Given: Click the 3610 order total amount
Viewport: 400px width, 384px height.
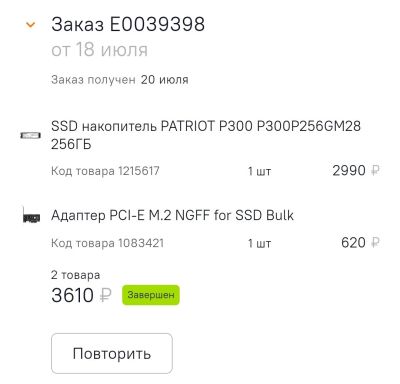Looking at the screenshot, I should pos(72,295).
